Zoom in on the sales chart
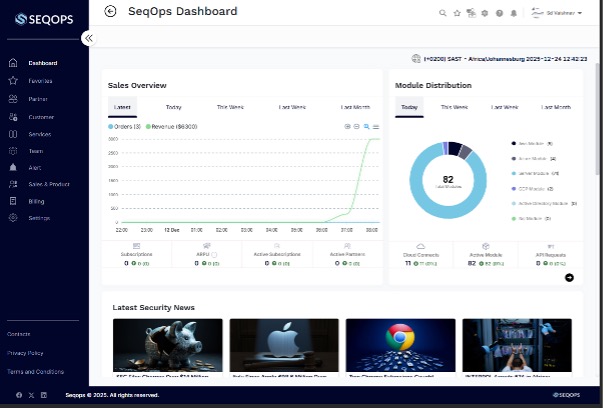This screenshot has height=408, width=604. click(347, 126)
